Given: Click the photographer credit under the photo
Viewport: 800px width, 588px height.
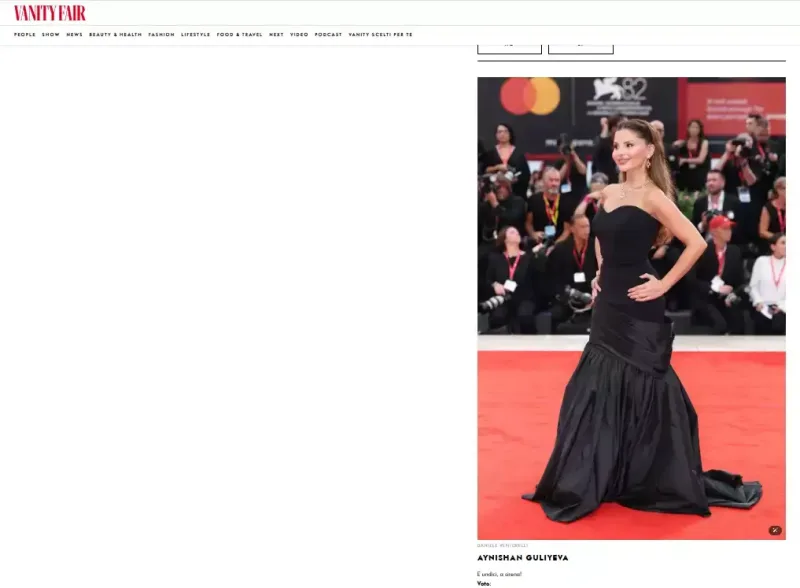Looking at the screenshot, I should tap(502, 545).
